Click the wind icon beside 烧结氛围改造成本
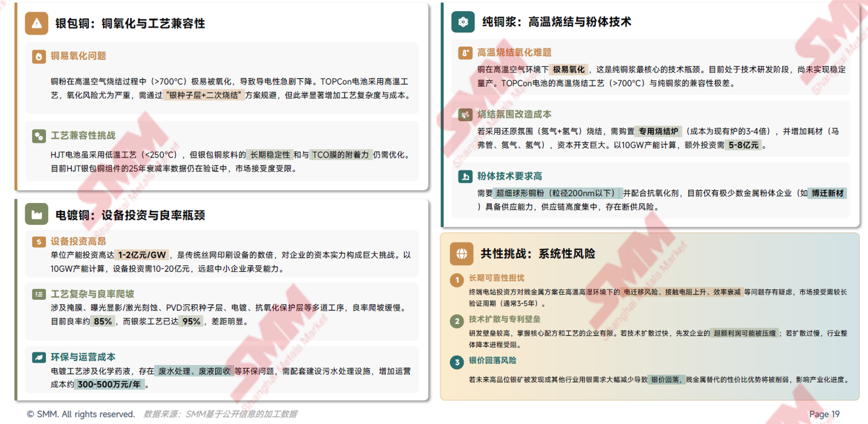The height and width of the screenshot is (424, 868). pos(465,115)
